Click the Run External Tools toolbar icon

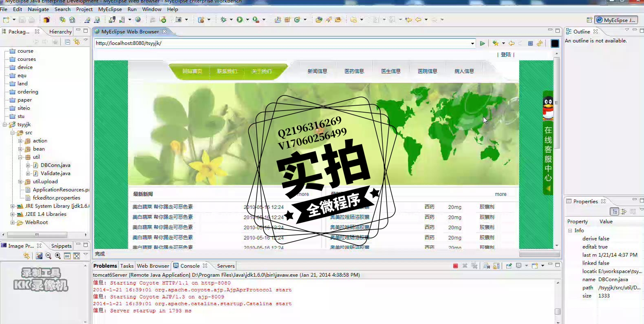(x=256, y=20)
